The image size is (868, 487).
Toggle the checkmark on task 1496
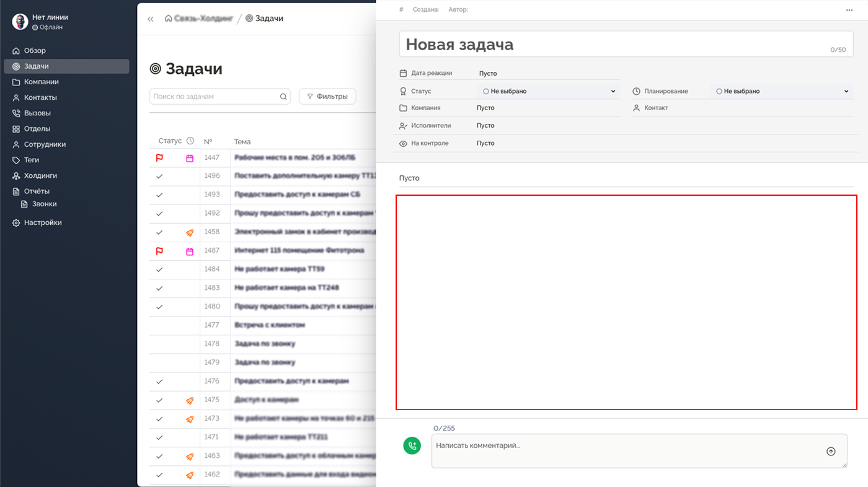point(160,176)
